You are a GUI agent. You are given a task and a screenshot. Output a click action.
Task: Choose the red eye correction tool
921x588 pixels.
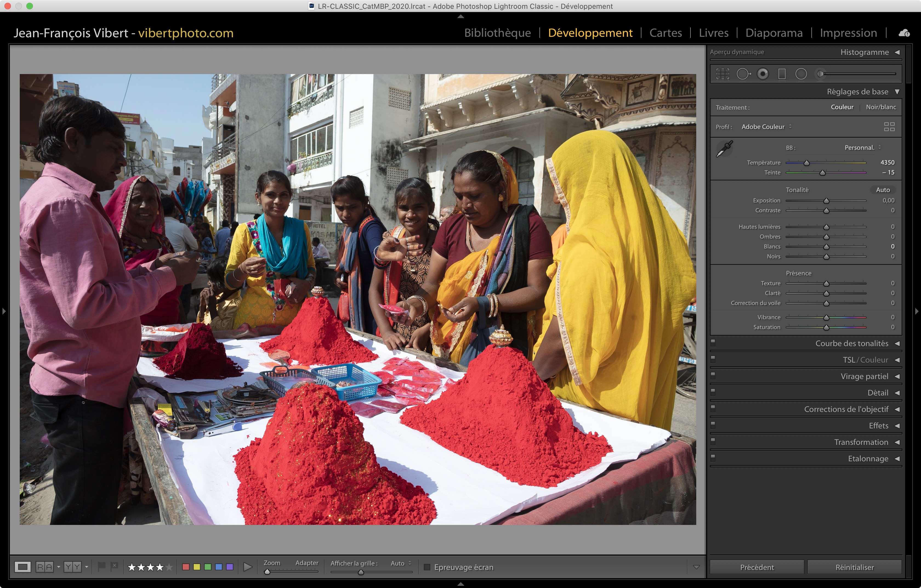point(763,74)
